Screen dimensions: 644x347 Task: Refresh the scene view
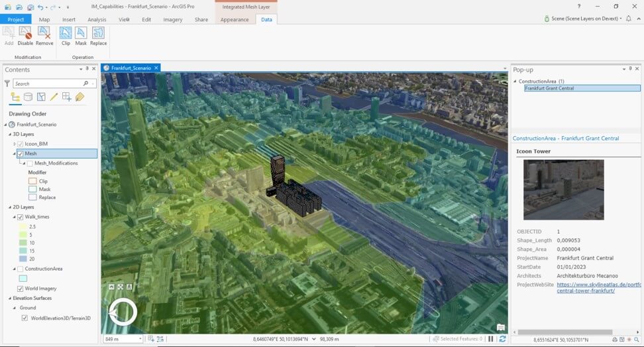coord(502,339)
